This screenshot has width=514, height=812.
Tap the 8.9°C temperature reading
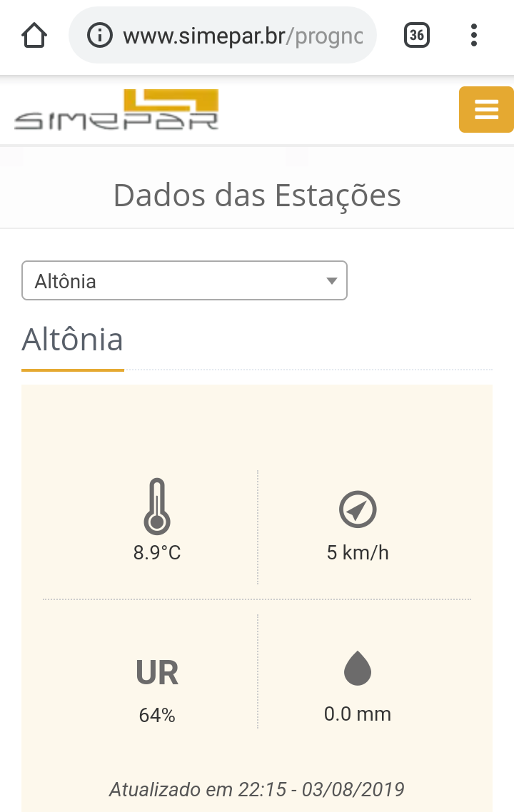coord(157,552)
